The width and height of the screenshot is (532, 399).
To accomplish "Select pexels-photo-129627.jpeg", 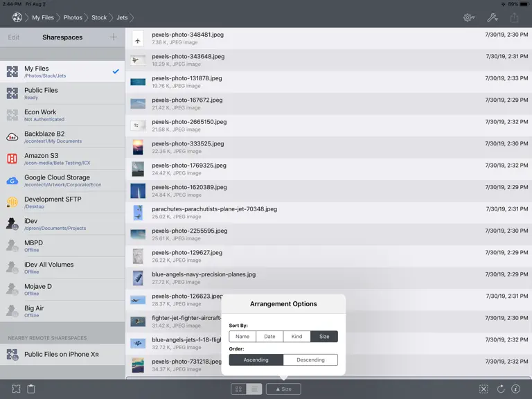I will tap(329, 256).
